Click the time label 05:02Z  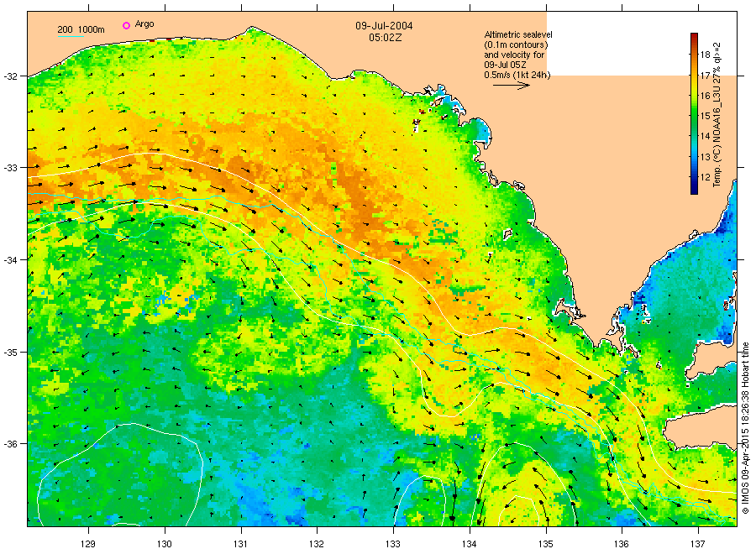point(386,38)
